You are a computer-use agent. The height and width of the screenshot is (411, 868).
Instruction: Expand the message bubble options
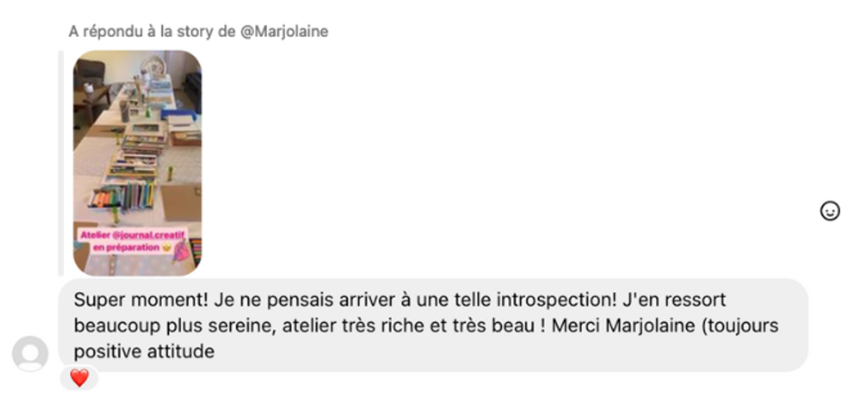click(434, 323)
